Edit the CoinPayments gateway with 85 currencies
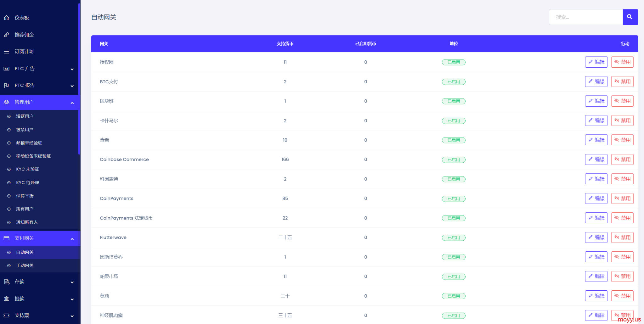The width and height of the screenshot is (644, 324). pos(596,198)
